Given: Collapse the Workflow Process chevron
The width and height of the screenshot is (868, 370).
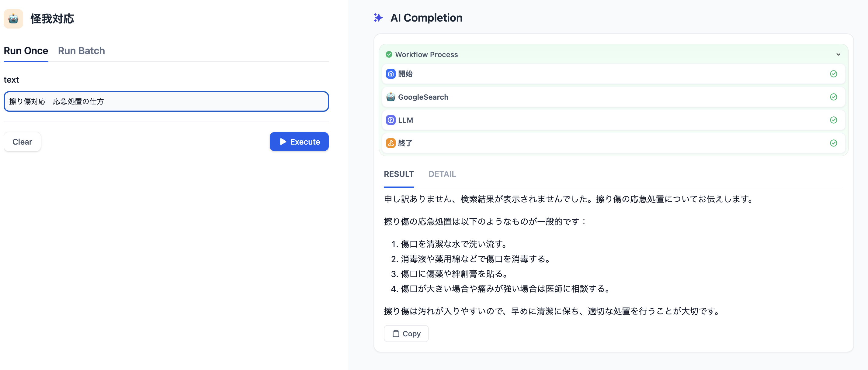Looking at the screenshot, I should pyautogui.click(x=838, y=55).
